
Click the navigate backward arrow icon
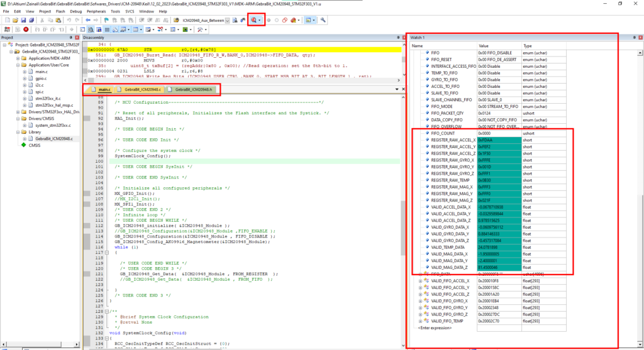click(x=87, y=20)
